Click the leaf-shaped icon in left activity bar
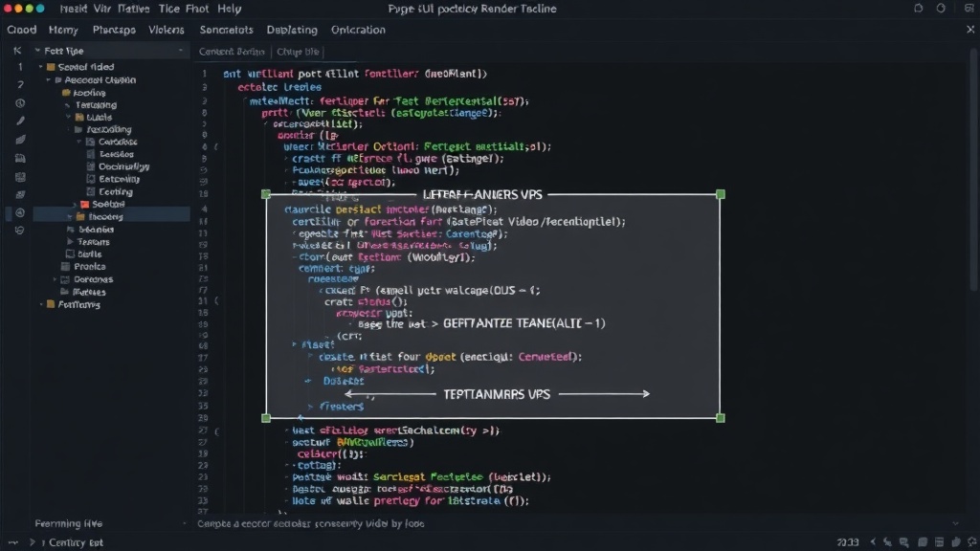980x551 pixels. pos(20,140)
